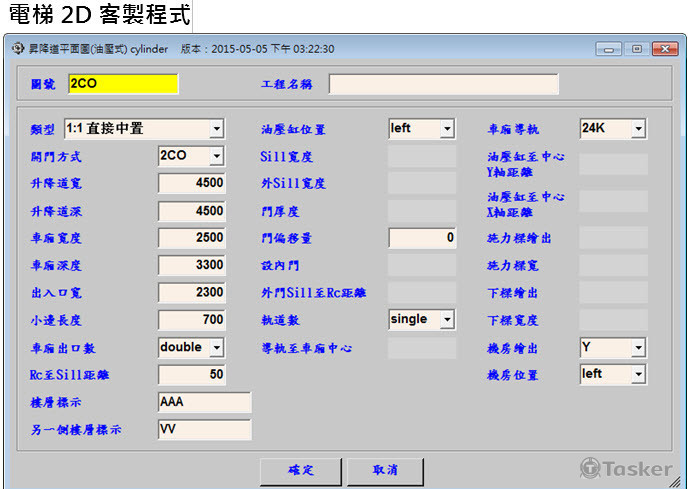
Task: Click the disabled 施力樑繪出 field
Action: (613, 238)
